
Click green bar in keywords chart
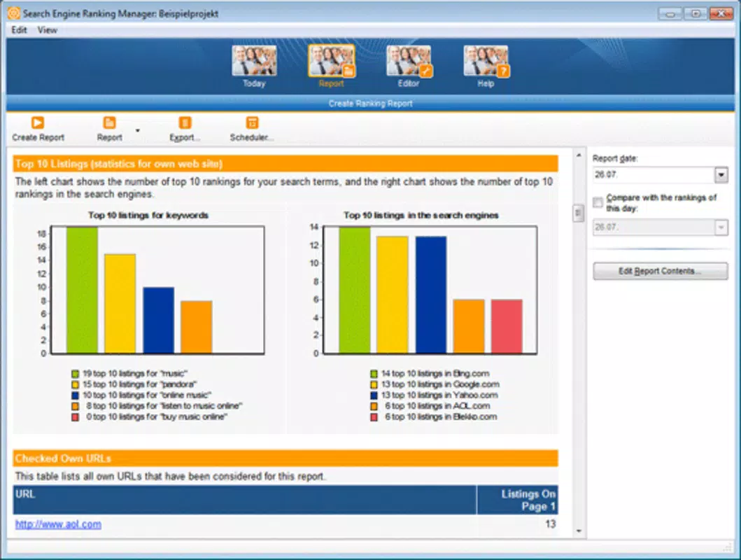(82, 290)
